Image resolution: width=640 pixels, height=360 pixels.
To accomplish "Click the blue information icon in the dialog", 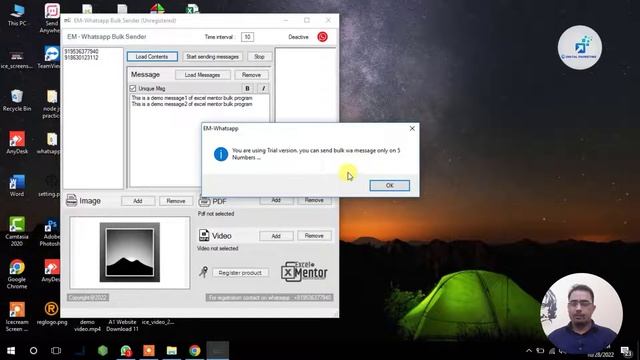I will [x=221, y=154].
